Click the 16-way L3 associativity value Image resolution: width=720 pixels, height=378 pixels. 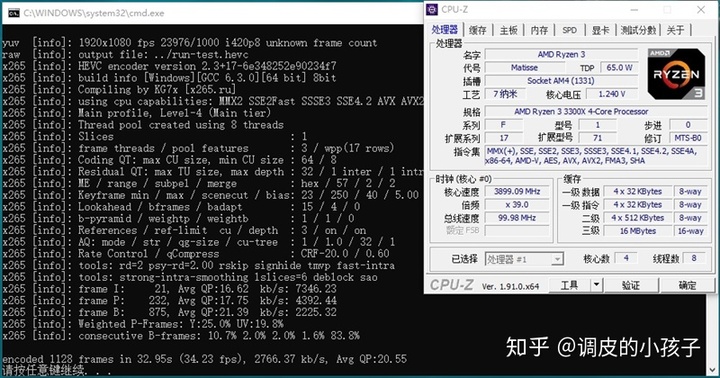pyautogui.click(x=691, y=231)
